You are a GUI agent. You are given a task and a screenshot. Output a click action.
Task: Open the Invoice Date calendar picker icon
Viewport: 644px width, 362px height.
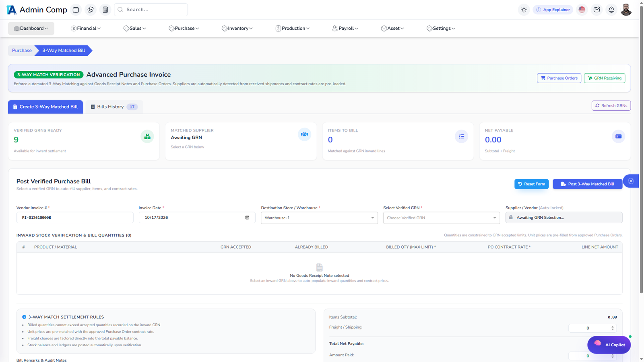(x=247, y=218)
